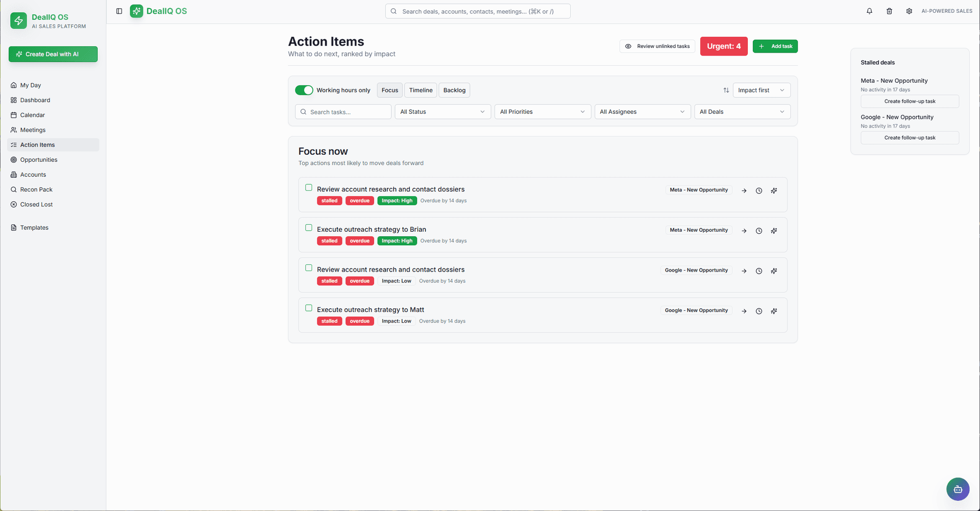Open Opportunities in the sidebar
Viewport: 980px width, 511px height.
point(39,160)
